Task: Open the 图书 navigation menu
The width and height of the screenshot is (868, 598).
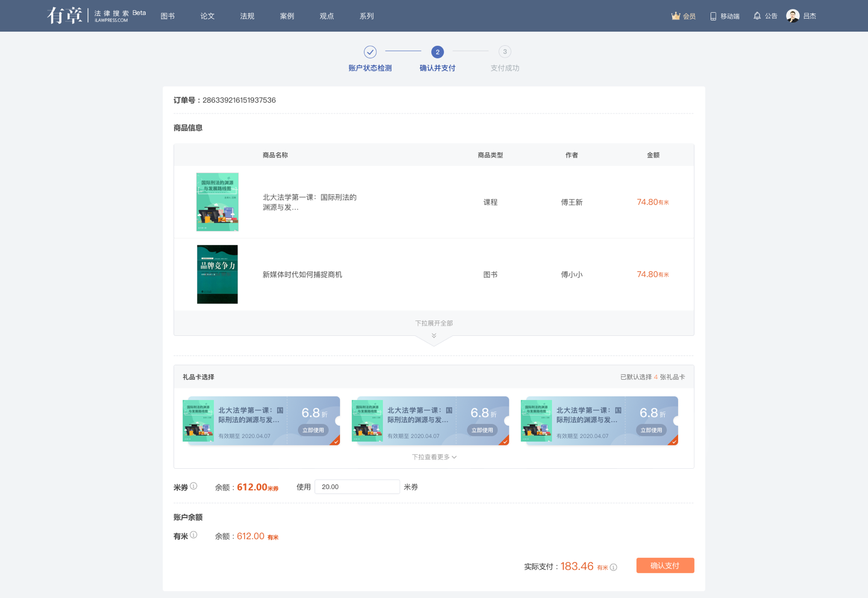Action: (168, 16)
